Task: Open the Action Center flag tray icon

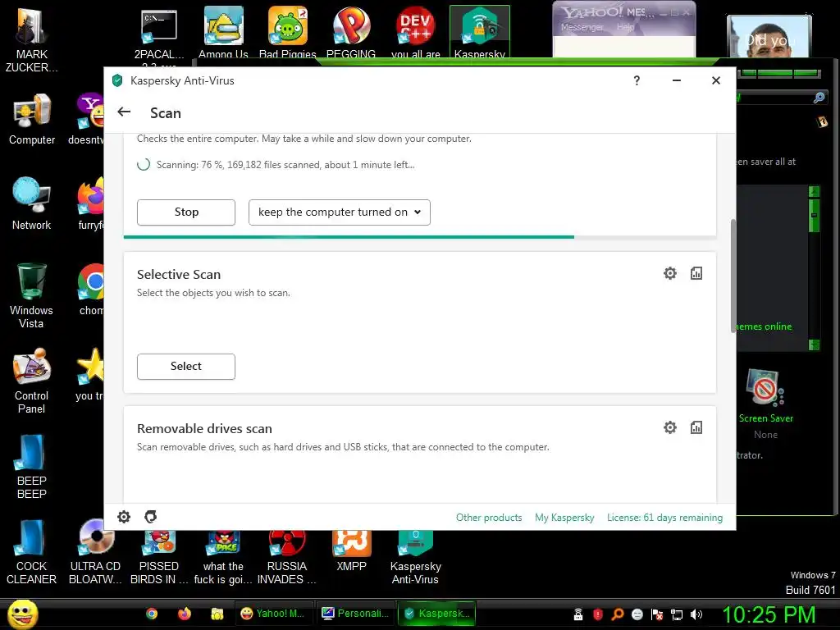Action: (657, 614)
